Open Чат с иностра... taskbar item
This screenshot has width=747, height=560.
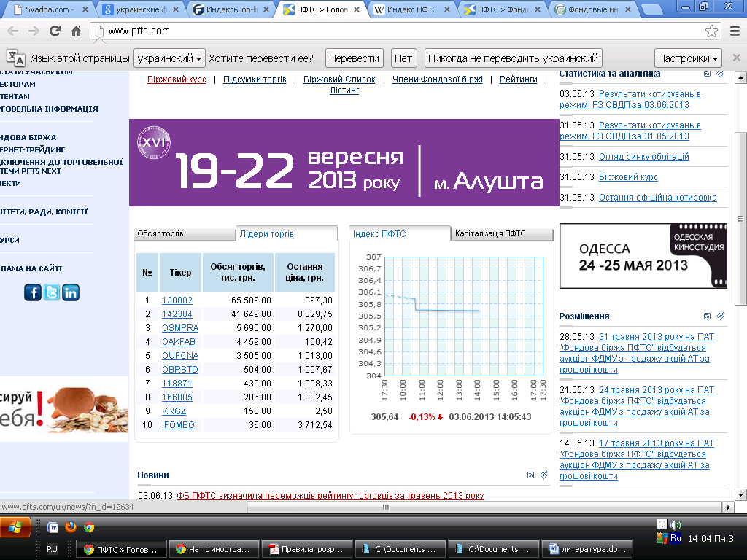click(214, 549)
